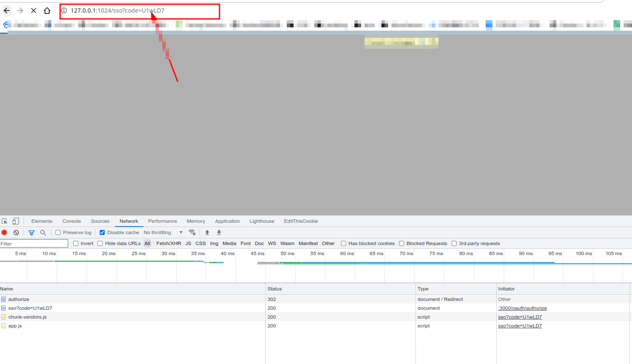Image resolution: width=632 pixels, height=364 pixels.
Task: Clear the network log icon
Action: (16, 232)
